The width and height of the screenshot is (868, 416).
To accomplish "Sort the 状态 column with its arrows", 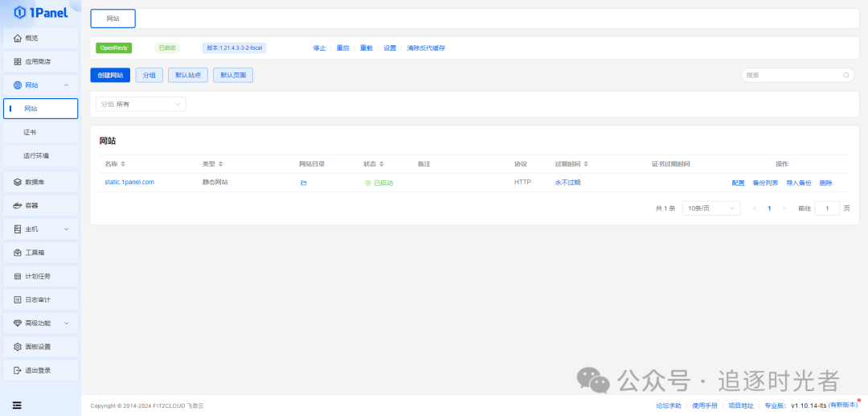I will click(x=382, y=164).
